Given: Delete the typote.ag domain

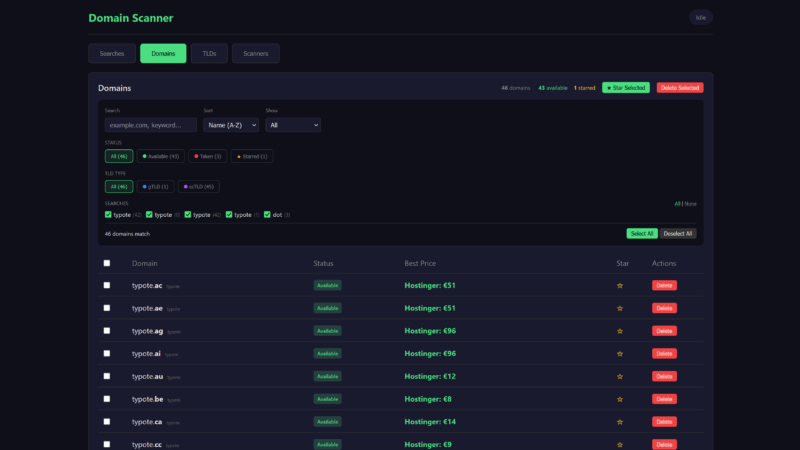Looking at the screenshot, I should (664, 331).
